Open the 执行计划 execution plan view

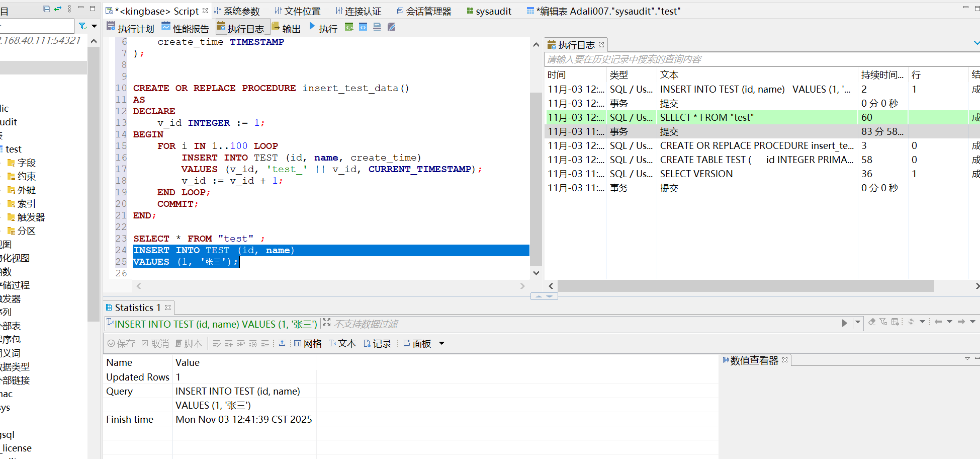pyautogui.click(x=130, y=28)
